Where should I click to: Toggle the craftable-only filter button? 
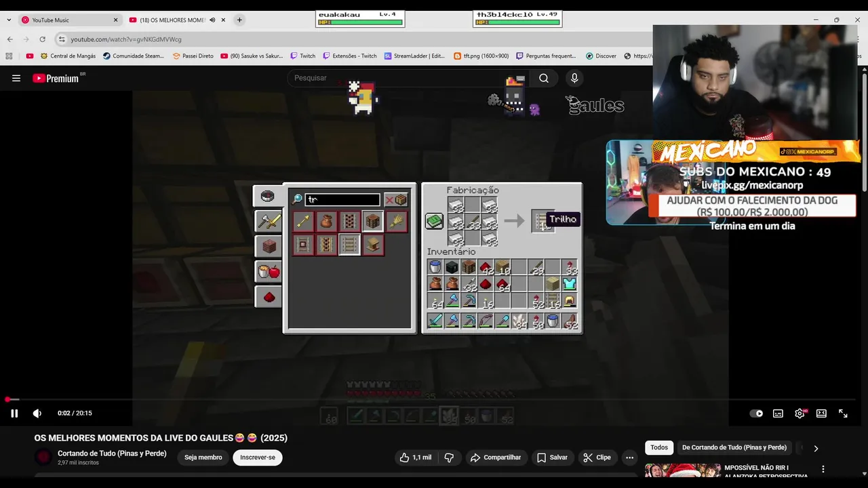point(396,199)
